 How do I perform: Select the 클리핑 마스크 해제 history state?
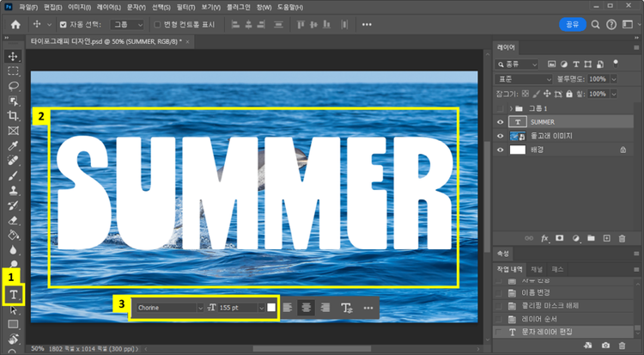coord(564,306)
